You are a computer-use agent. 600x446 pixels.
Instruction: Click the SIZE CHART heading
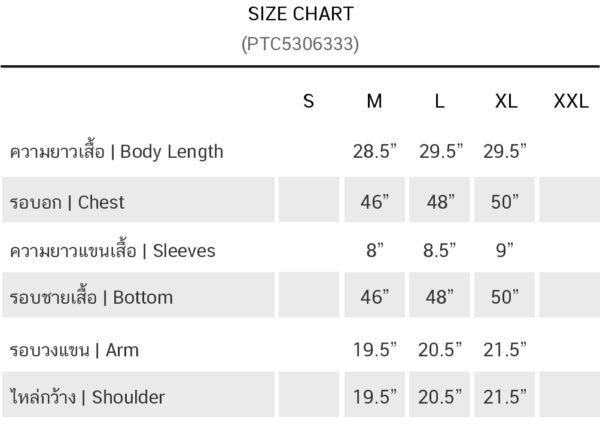coord(301,14)
